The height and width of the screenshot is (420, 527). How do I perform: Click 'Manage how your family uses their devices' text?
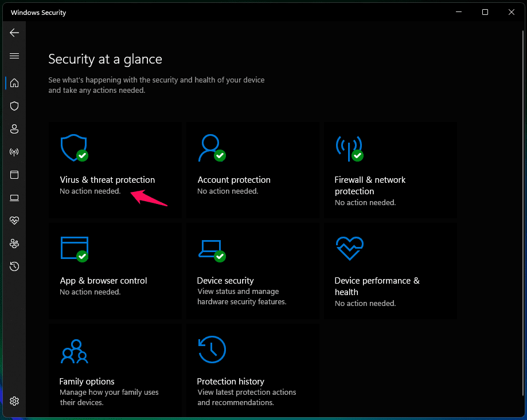pyautogui.click(x=109, y=398)
